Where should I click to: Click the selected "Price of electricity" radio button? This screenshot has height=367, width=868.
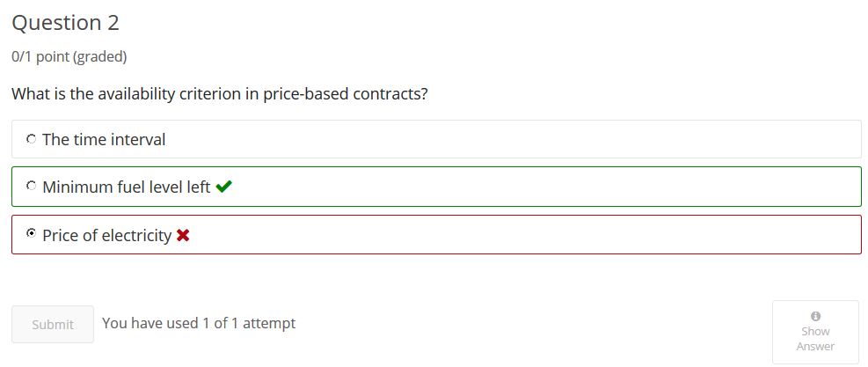31,233
